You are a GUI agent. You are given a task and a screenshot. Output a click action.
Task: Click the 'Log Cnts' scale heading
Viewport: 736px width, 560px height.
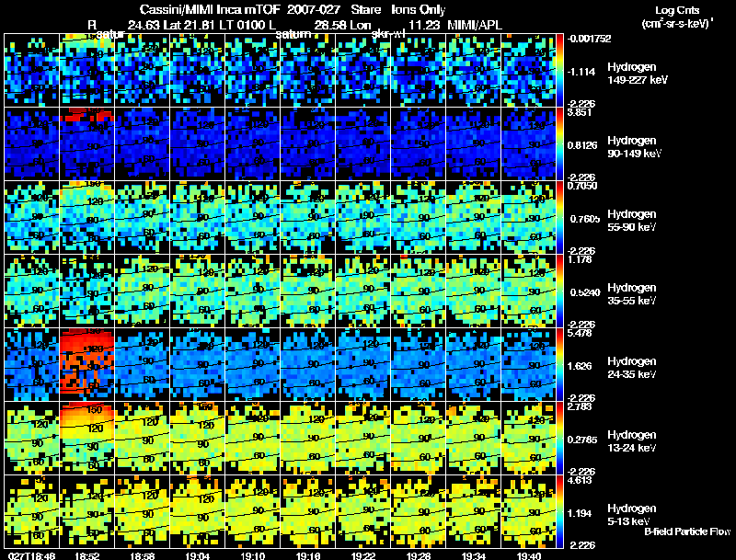point(677,10)
